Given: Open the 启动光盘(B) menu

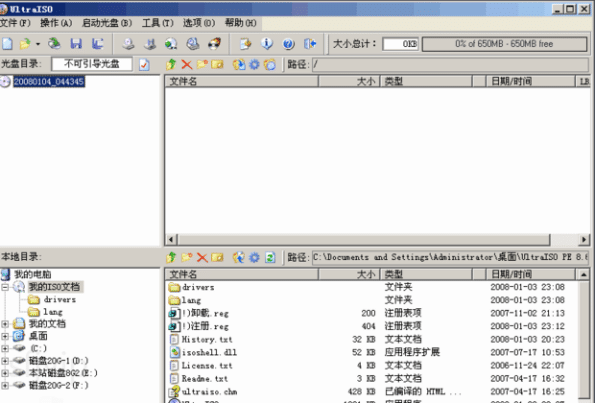Looking at the screenshot, I should pos(107,23).
